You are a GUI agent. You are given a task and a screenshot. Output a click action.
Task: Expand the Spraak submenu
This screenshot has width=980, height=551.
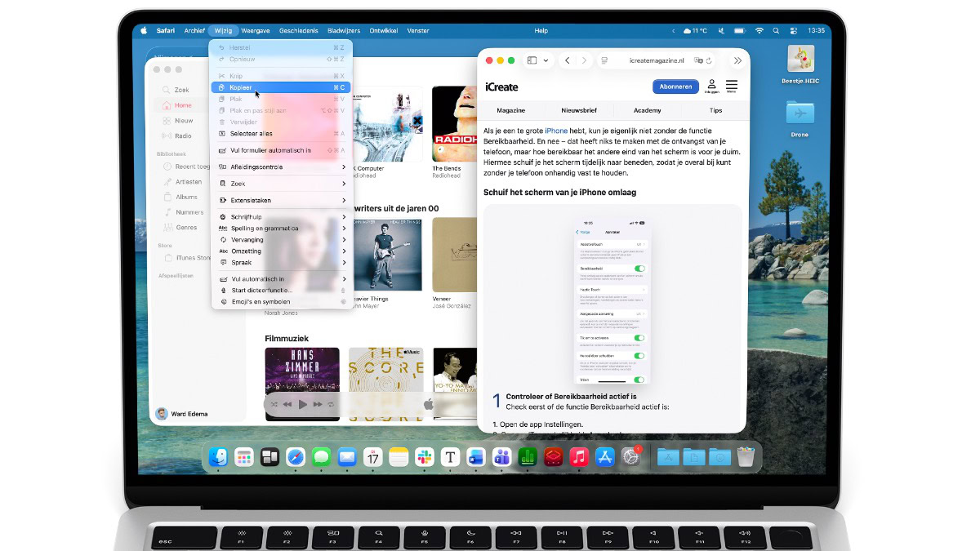[281, 263]
